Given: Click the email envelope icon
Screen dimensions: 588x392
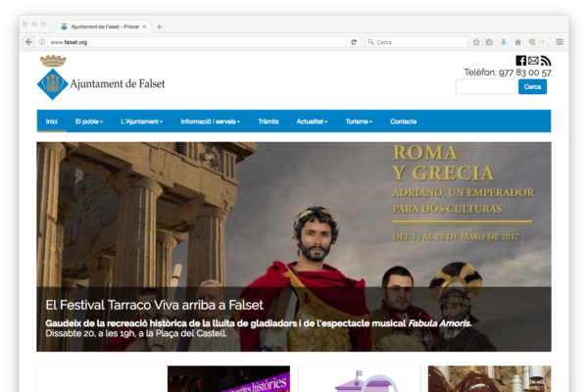Looking at the screenshot, I should point(533,61).
